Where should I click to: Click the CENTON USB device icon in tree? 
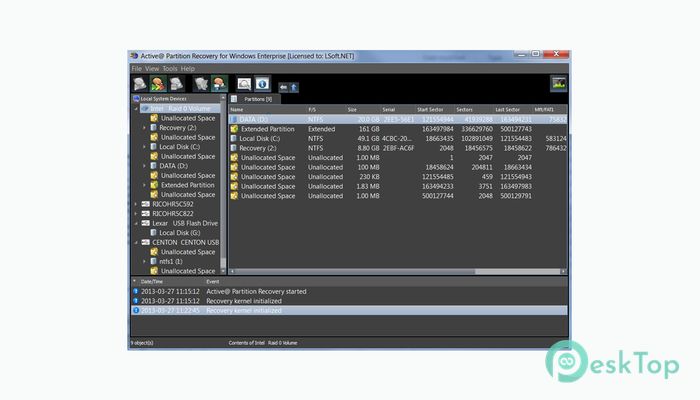(x=146, y=242)
